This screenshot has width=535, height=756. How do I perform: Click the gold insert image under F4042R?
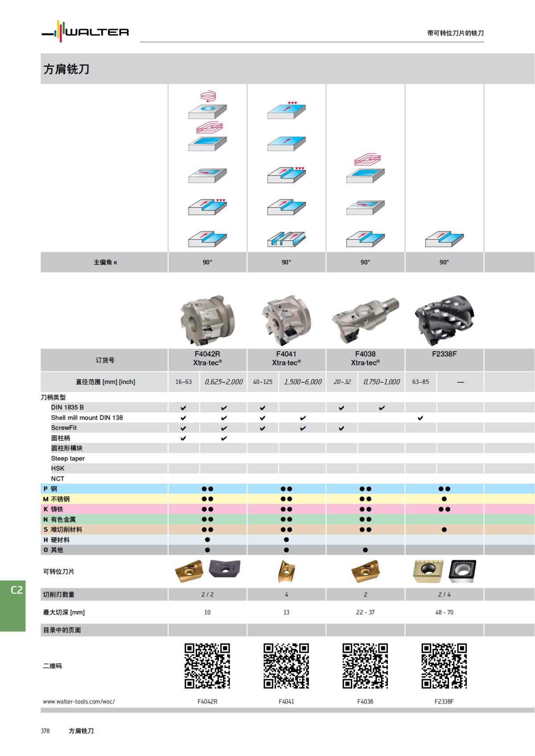pyautogui.click(x=189, y=572)
